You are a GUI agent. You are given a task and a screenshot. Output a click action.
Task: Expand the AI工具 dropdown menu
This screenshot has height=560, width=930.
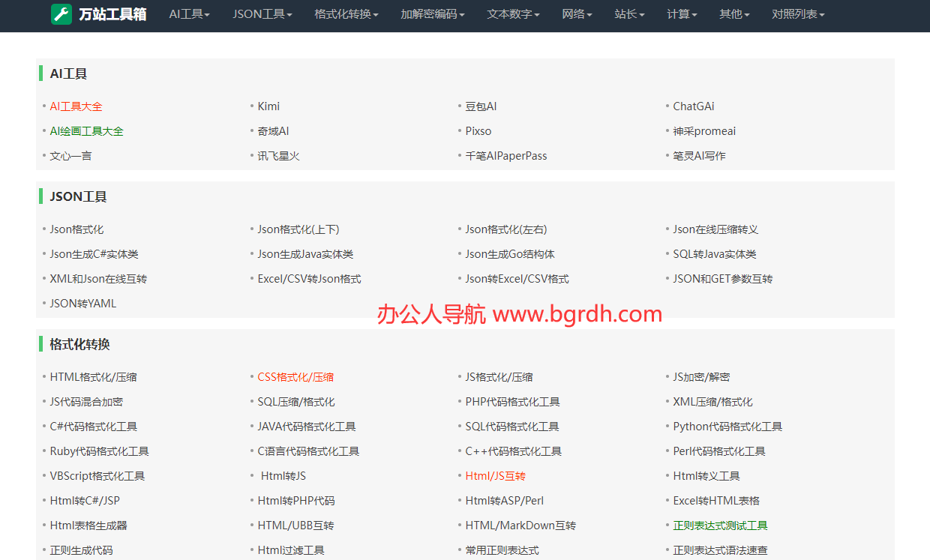tap(189, 14)
